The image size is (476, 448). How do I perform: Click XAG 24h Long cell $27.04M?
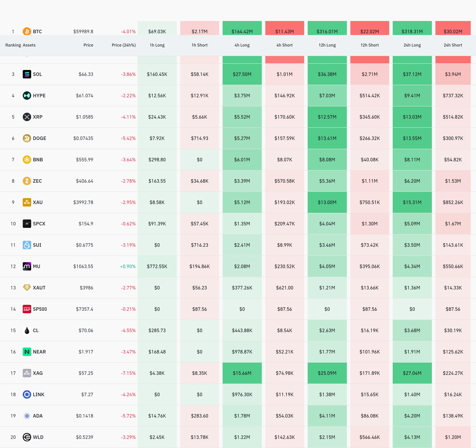[412, 373]
